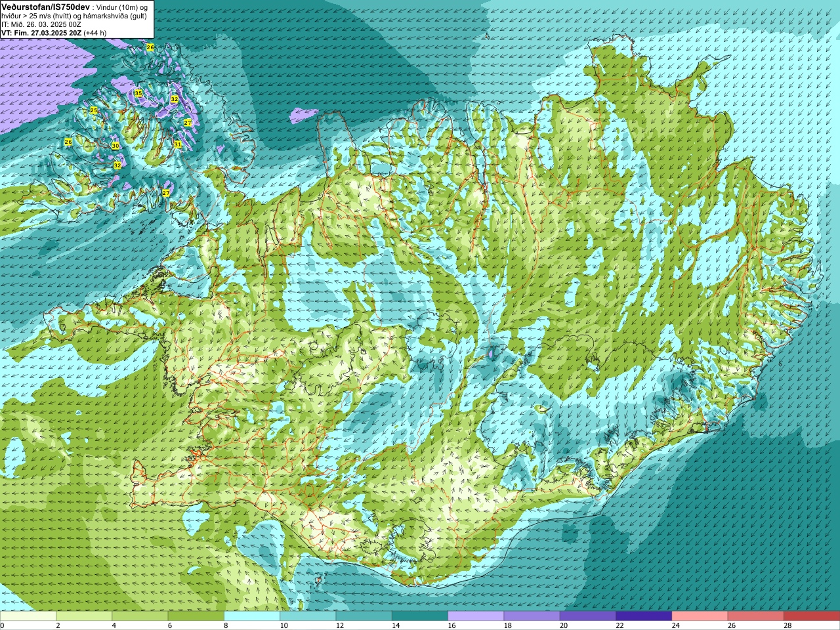The width and height of the screenshot is (840, 630).
Task: Click the 'VT: Fim. 27.03.2025 20Z' valid time
Action: click(x=41, y=33)
